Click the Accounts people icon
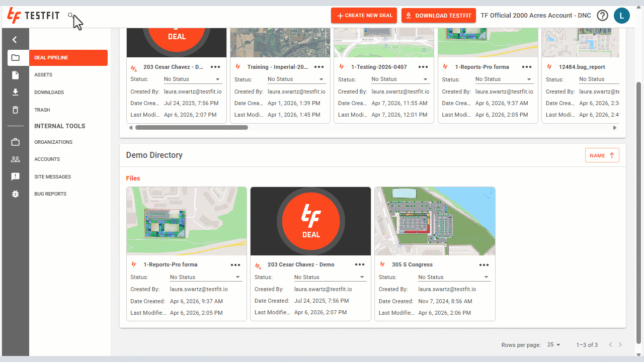The height and width of the screenshot is (362, 644). tap(15, 159)
